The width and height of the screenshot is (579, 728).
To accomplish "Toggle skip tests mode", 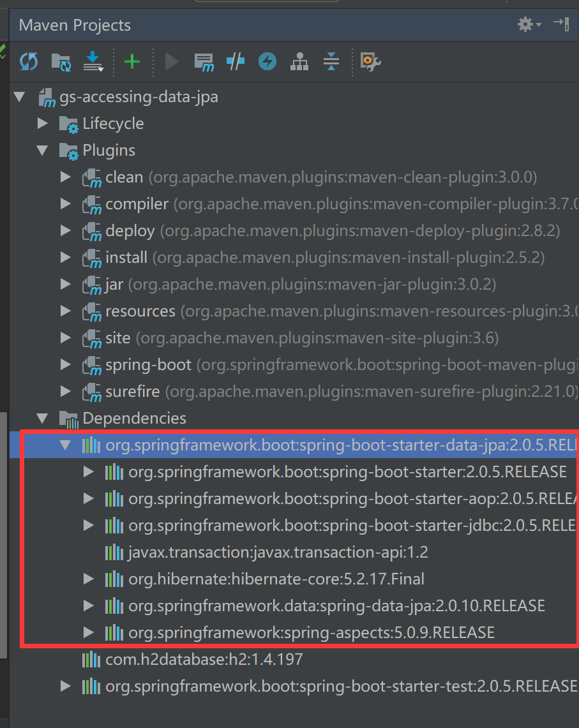I will pos(235,62).
